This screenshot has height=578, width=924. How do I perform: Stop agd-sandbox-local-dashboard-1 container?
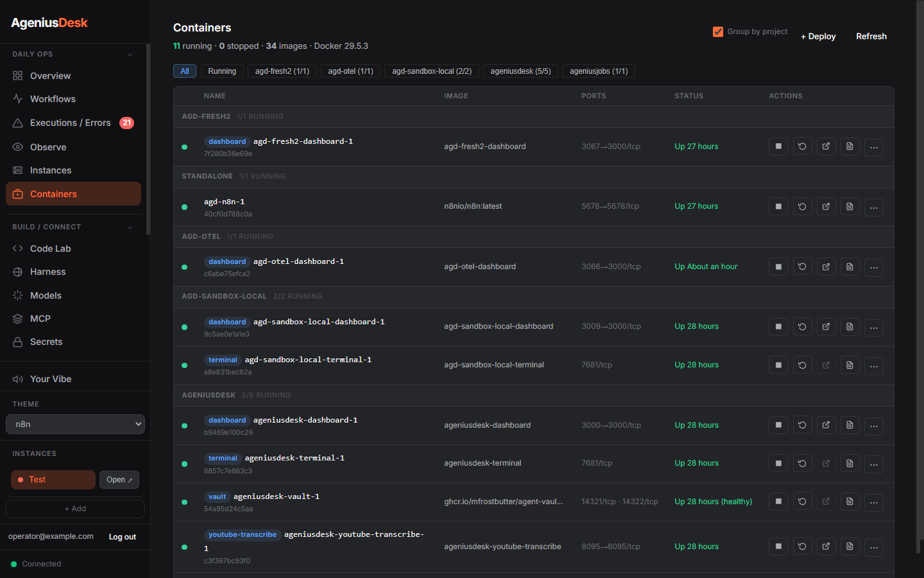(778, 327)
